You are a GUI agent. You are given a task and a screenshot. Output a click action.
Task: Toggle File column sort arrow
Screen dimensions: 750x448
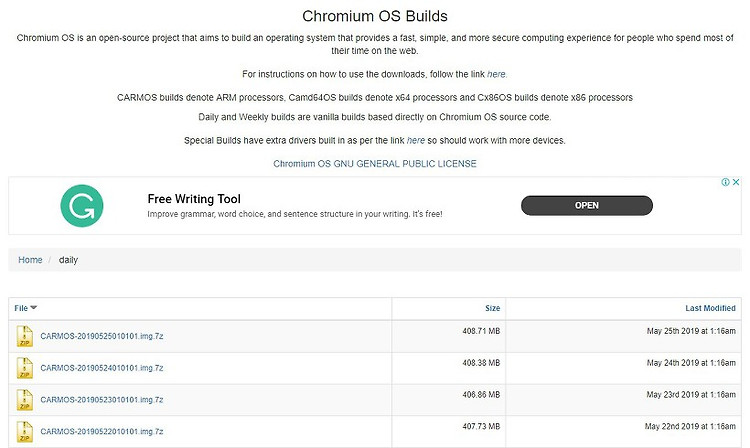click(33, 307)
